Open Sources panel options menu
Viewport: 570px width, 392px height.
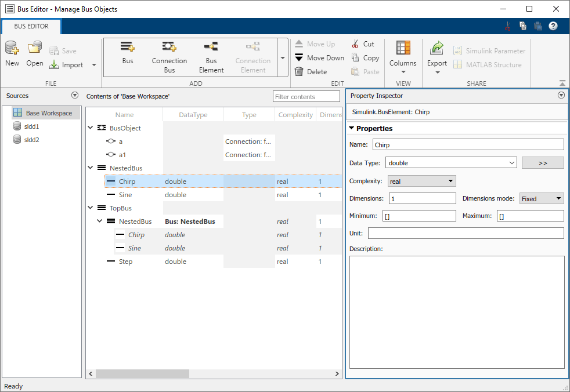point(75,95)
